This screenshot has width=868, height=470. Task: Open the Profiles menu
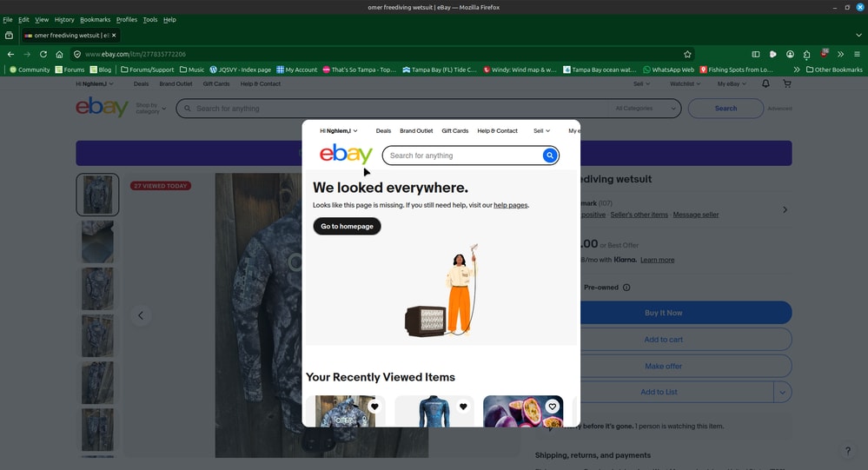[x=127, y=19]
